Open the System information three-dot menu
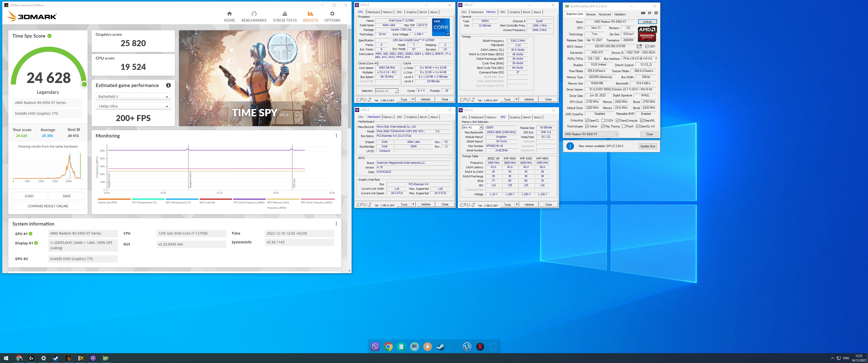Screen dimensions: 868x363 pyautogui.click(x=336, y=224)
